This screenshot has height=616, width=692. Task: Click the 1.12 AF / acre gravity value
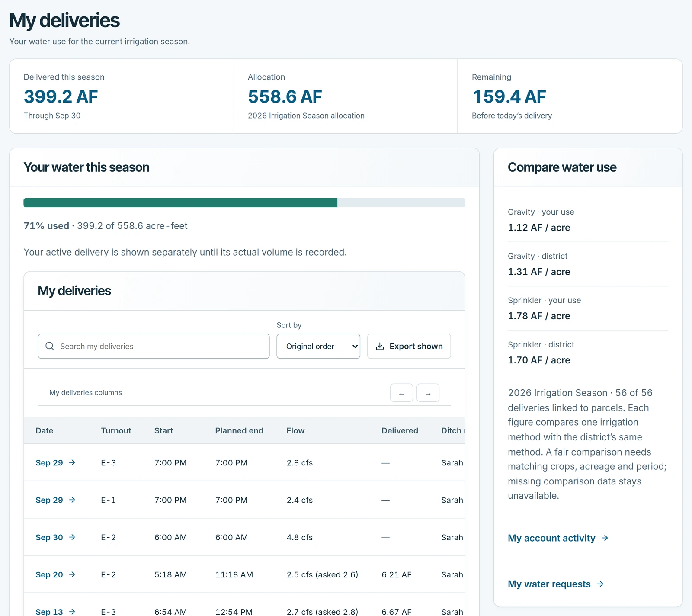tap(539, 228)
